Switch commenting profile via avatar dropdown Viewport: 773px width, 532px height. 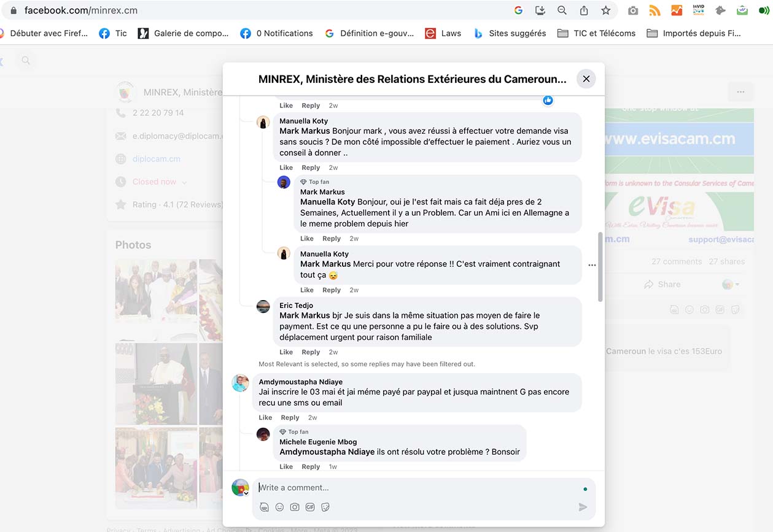coord(240,488)
